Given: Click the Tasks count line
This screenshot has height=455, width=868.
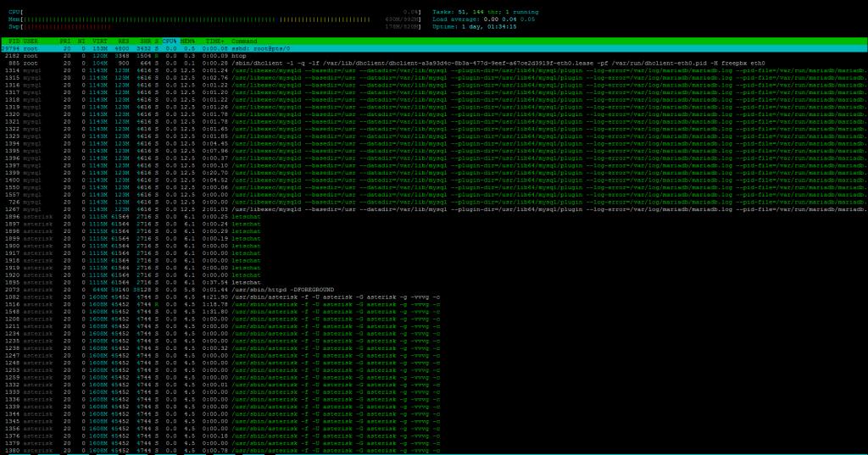Looking at the screenshot, I should [486, 12].
